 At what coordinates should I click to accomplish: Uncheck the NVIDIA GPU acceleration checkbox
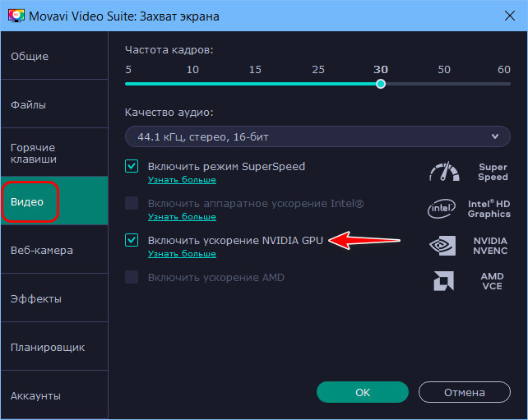click(132, 240)
